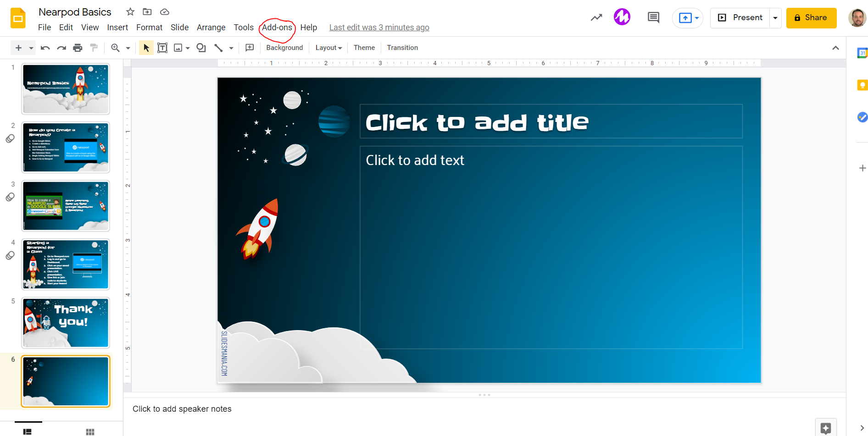Open the File menu

click(45, 28)
